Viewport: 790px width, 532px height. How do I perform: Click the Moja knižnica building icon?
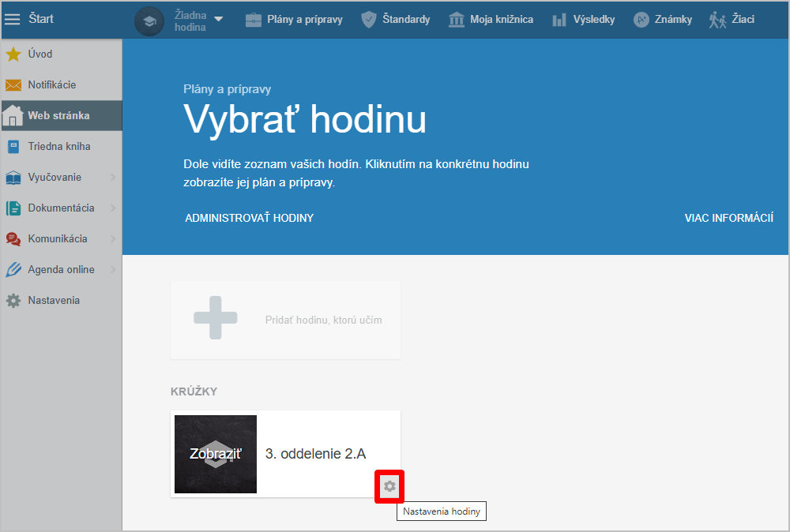click(457, 21)
